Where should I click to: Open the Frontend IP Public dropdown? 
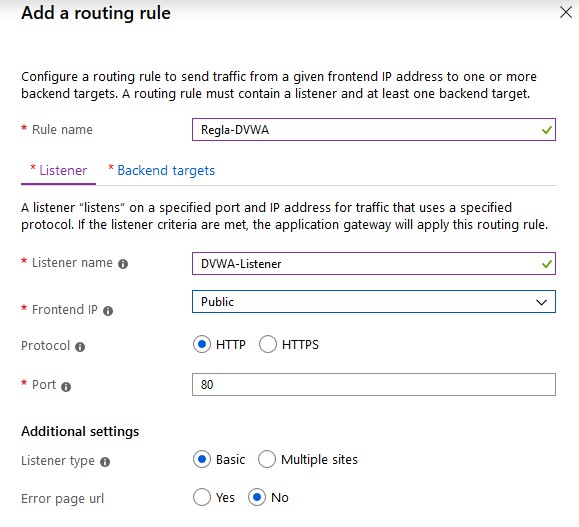tap(374, 302)
